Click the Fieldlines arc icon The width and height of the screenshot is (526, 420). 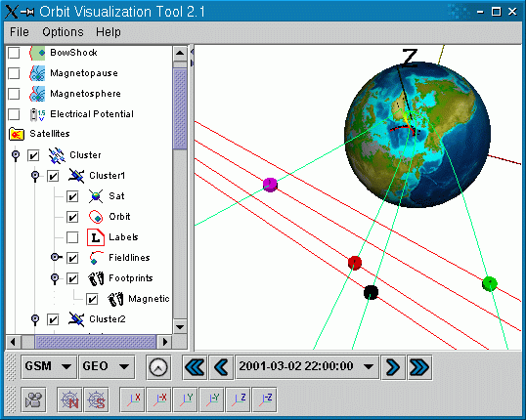coord(96,258)
